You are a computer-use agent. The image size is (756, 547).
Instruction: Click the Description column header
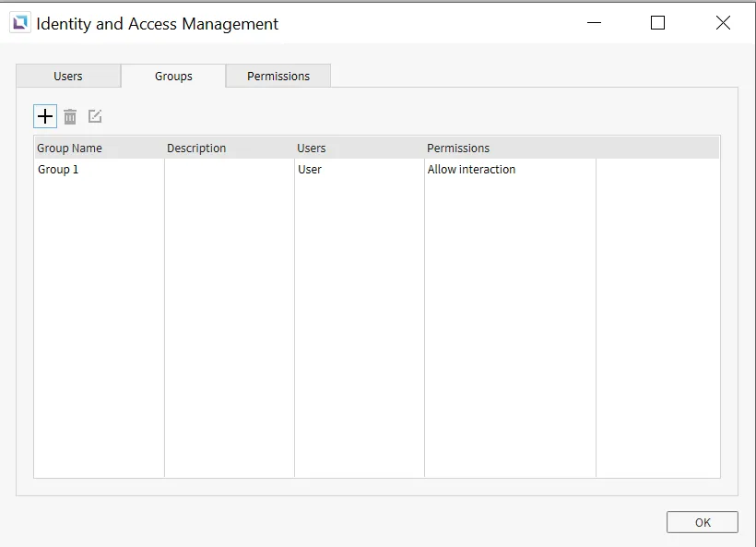[196, 148]
